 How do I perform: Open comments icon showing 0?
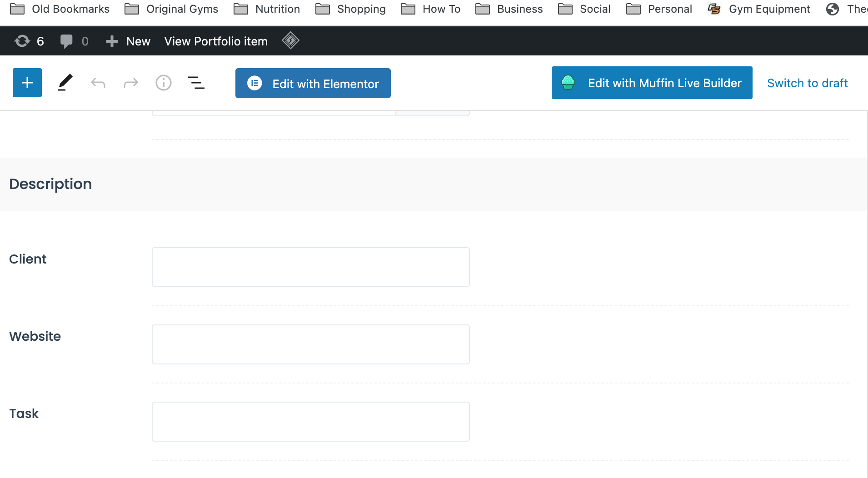(74, 41)
